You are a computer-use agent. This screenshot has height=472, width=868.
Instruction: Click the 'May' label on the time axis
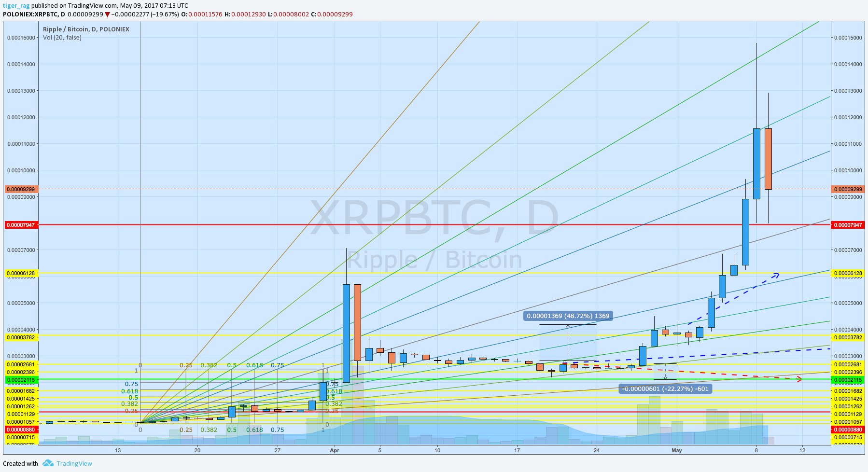coord(677,450)
